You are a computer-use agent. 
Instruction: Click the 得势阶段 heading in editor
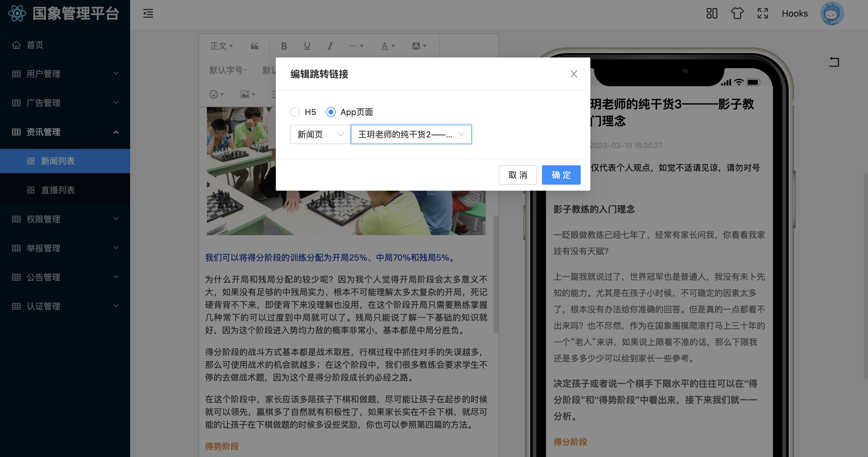pos(222,446)
